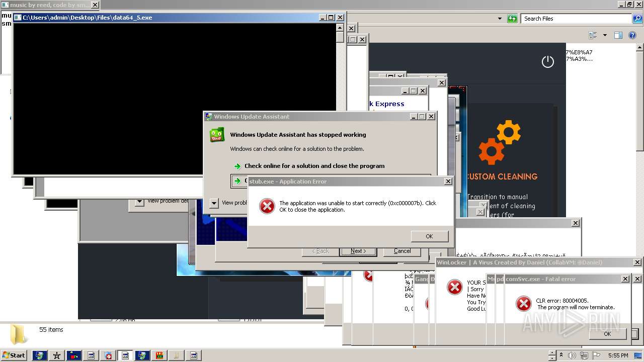Click the network tray icon

585,355
